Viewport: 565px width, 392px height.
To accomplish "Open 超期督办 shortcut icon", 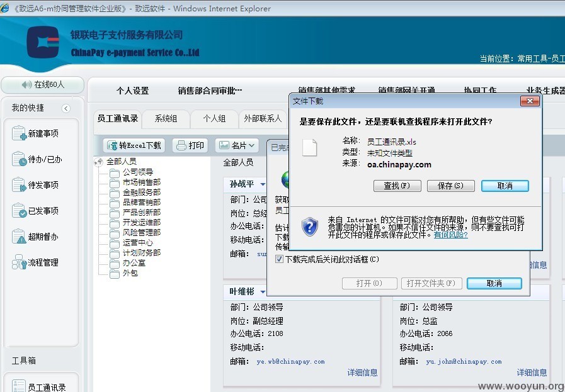I will pyautogui.click(x=19, y=237).
